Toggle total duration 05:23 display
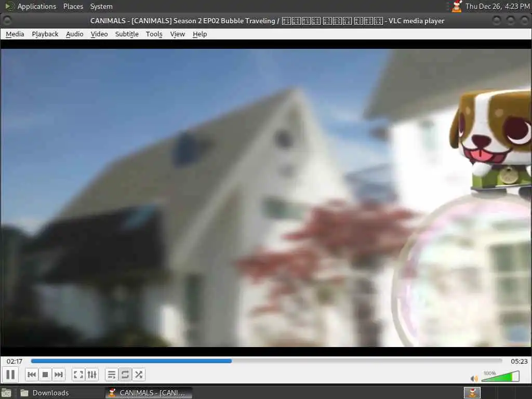This screenshot has height=399, width=532. point(519,362)
